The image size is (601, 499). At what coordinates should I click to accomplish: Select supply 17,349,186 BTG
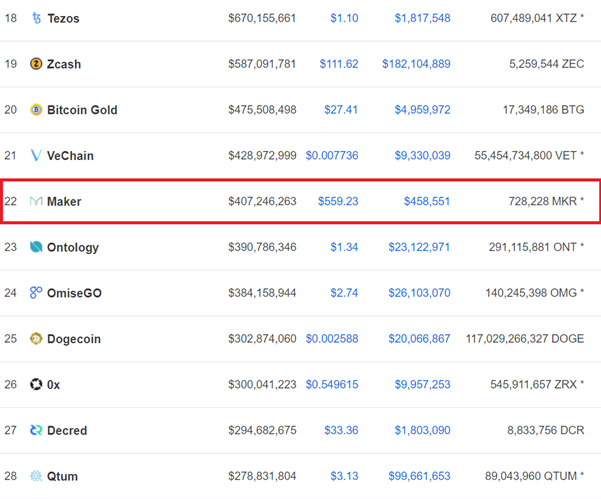tap(544, 110)
